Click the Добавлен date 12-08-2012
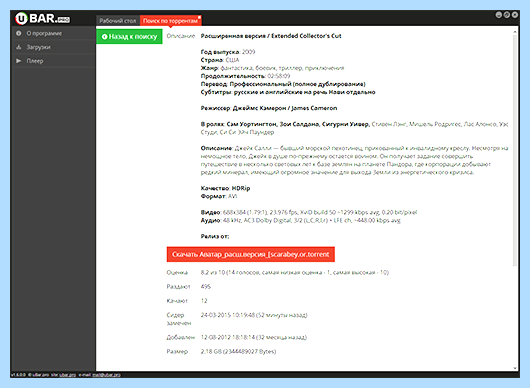This screenshot has width=530, height=388. pos(254,337)
